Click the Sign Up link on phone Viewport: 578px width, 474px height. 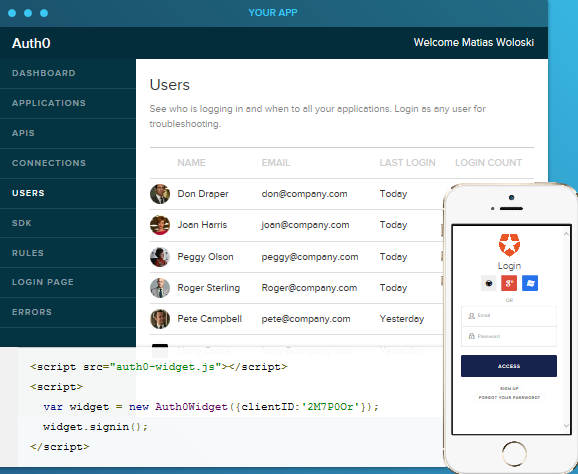[x=509, y=388]
